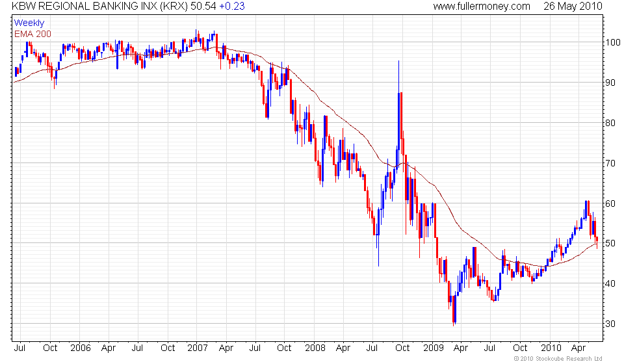Click the 2010 year label on time axis
This screenshot has width=637, height=364.
tap(551, 348)
